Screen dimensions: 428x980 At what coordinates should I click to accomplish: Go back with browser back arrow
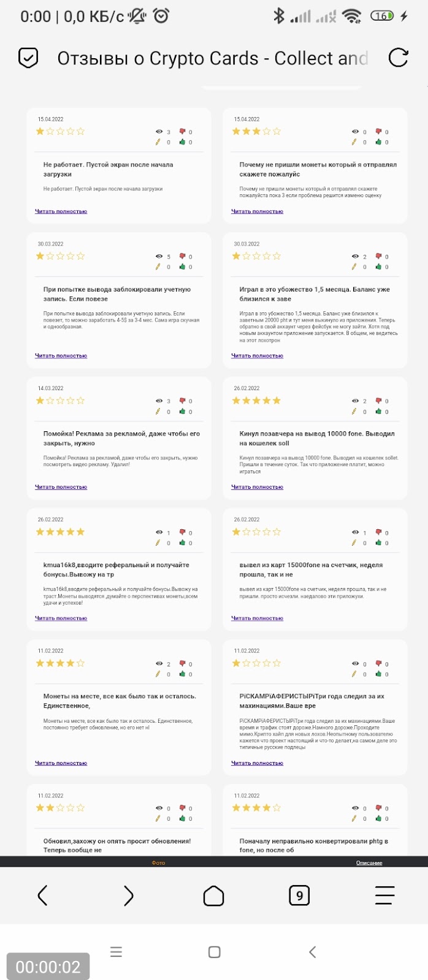[x=42, y=895]
